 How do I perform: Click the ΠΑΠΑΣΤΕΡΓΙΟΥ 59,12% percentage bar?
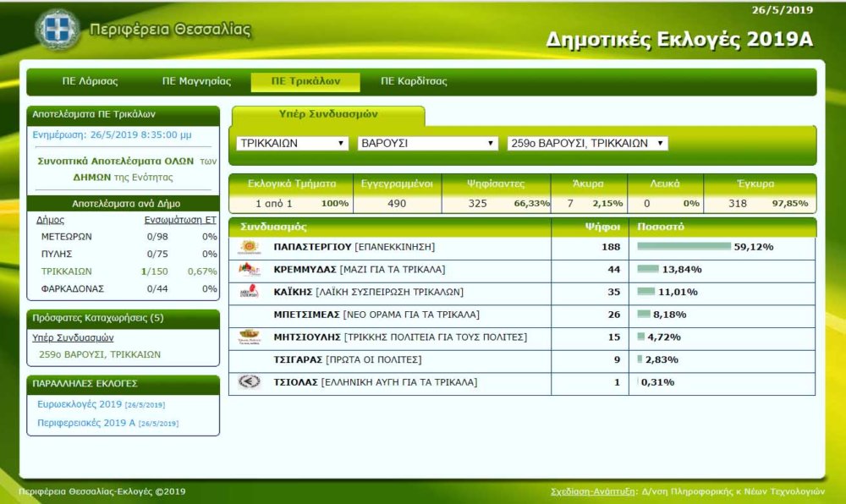[684, 247]
